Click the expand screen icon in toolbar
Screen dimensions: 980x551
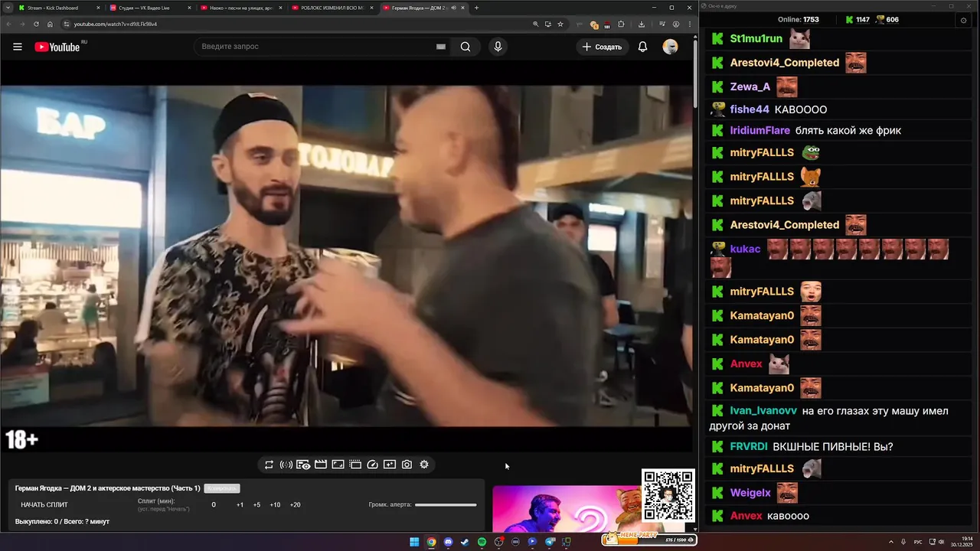[x=338, y=465]
